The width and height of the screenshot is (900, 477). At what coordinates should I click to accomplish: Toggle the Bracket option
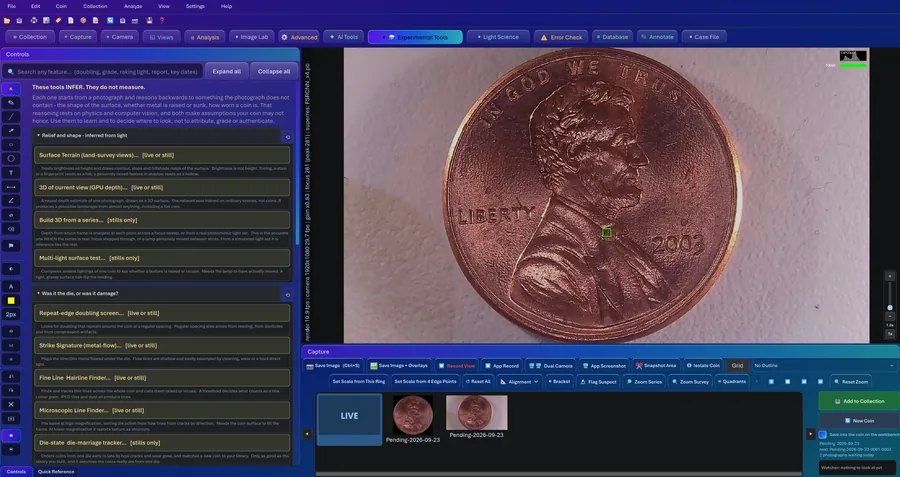(558, 382)
